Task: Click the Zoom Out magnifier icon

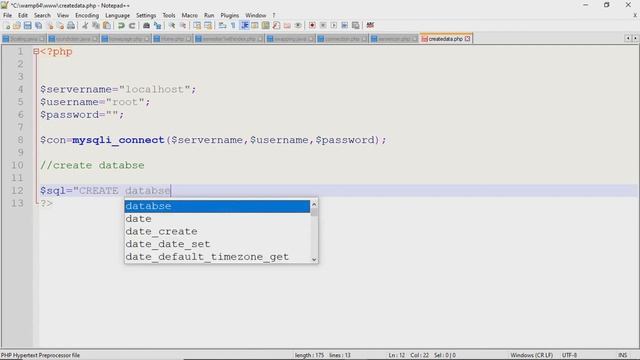Action: coord(183,26)
